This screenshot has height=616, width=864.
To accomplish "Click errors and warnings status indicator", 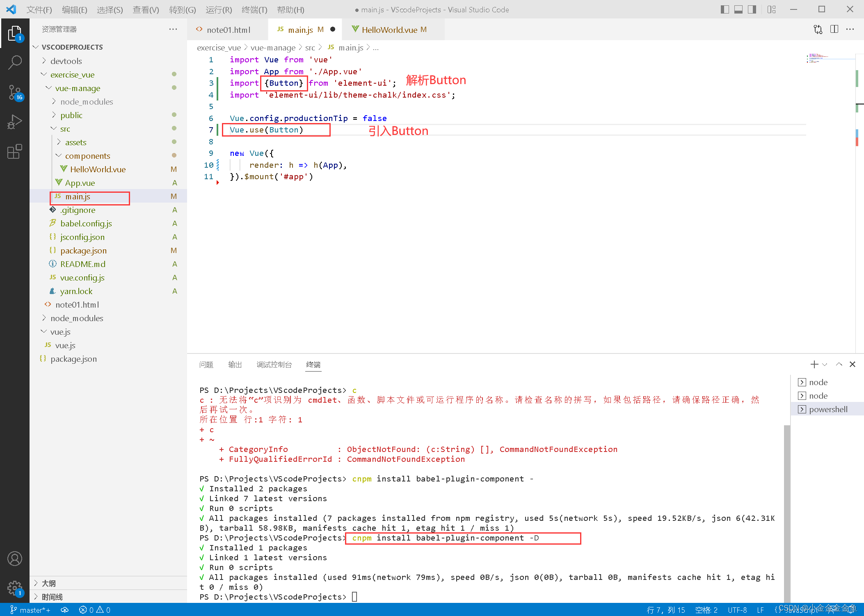I will point(95,610).
